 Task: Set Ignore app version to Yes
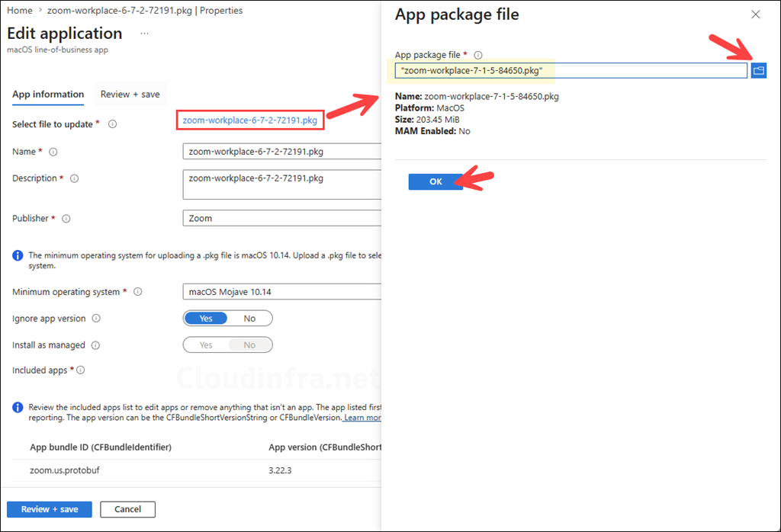(x=206, y=319)
